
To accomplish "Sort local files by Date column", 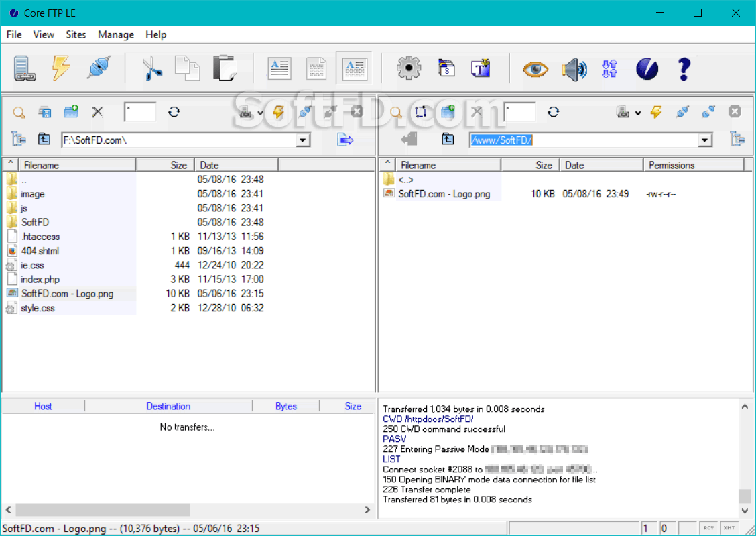I will click(236, 165).
